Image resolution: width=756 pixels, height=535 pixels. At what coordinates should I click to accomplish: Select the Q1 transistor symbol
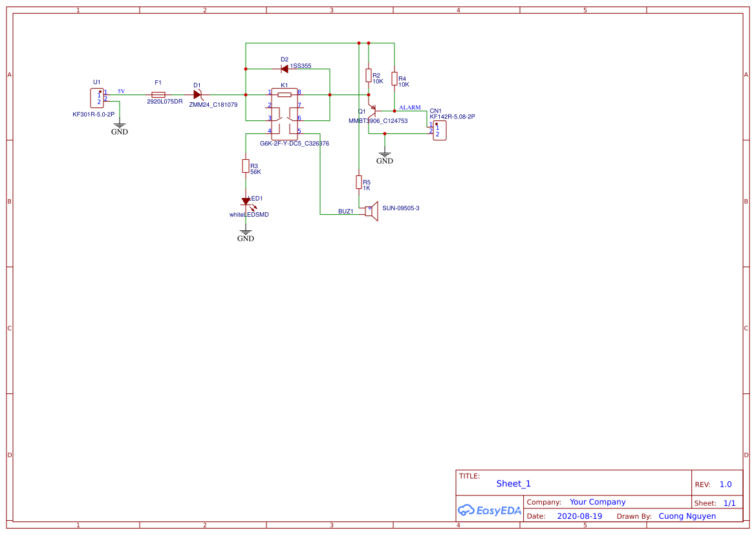pyautogui.click(x=373, y=111)
